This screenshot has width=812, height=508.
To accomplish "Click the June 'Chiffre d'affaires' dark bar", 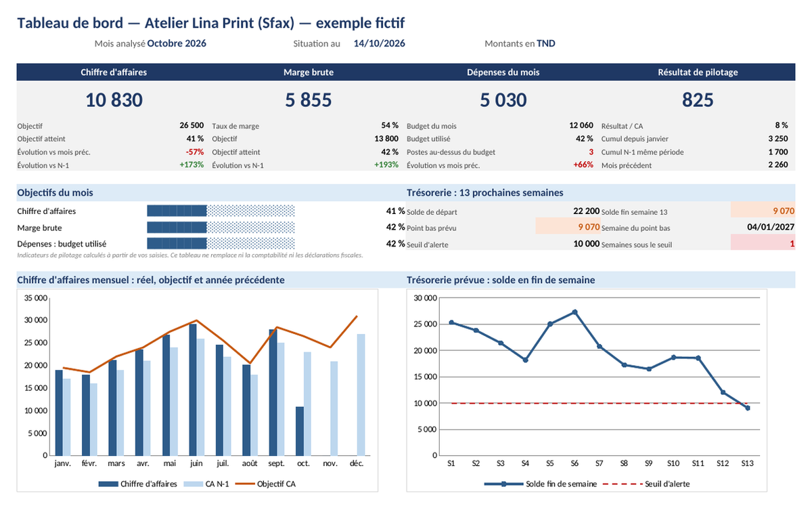I will 193,389.
